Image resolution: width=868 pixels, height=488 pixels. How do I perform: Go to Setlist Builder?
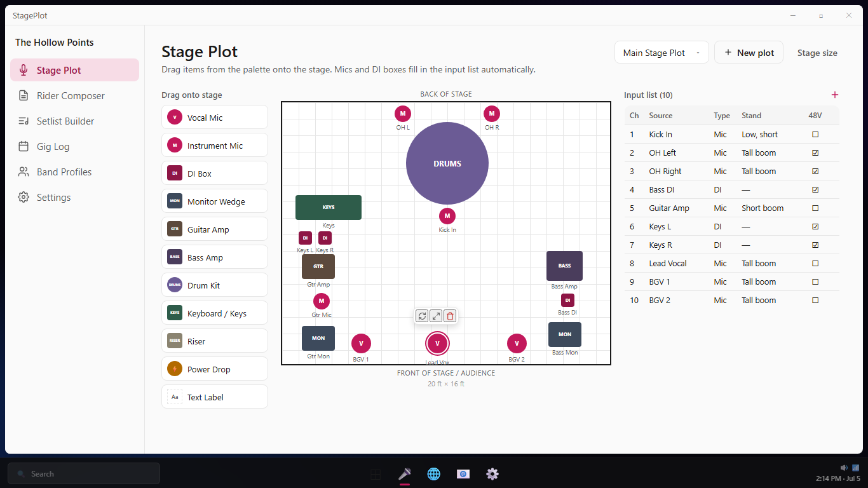74,121
